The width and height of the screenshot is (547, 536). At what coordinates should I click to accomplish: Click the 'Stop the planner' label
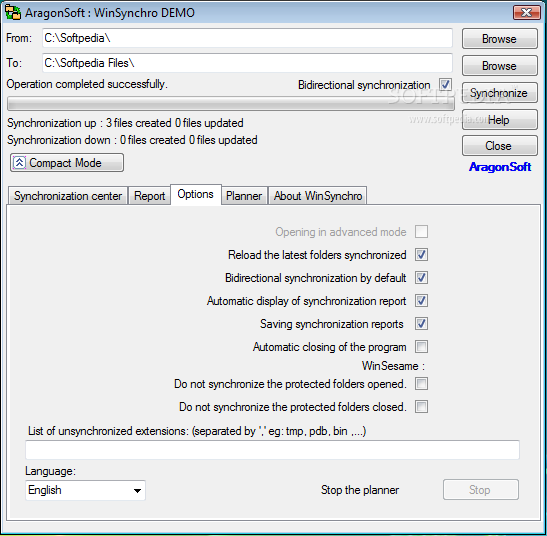360,490
